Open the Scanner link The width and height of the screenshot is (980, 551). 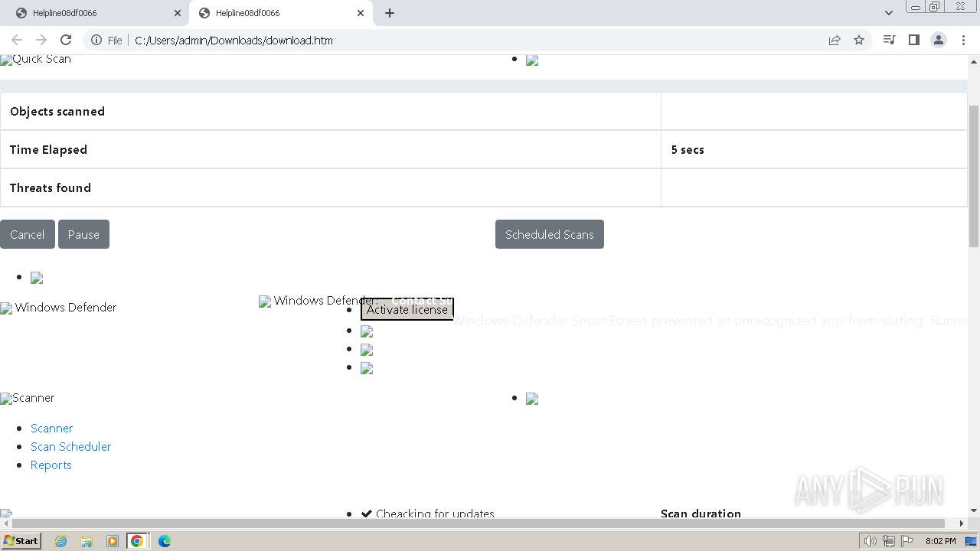52,428
